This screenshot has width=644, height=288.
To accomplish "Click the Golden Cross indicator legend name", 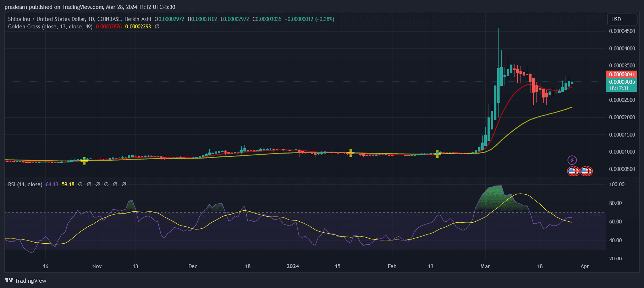I will click(50, 27).
